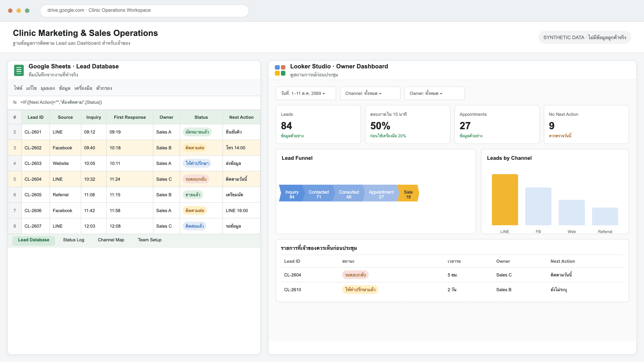The height and width of the screenshot is (362, 644).
Task: Open the Channel: ทั้งหมด filter dropdown
Action: [370, 93]
